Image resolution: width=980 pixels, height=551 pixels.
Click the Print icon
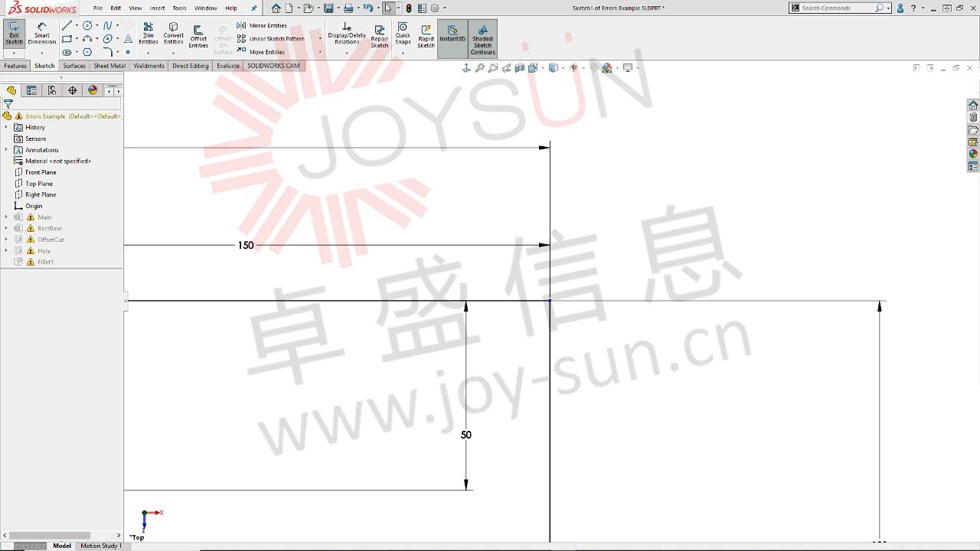click(348, 8)
